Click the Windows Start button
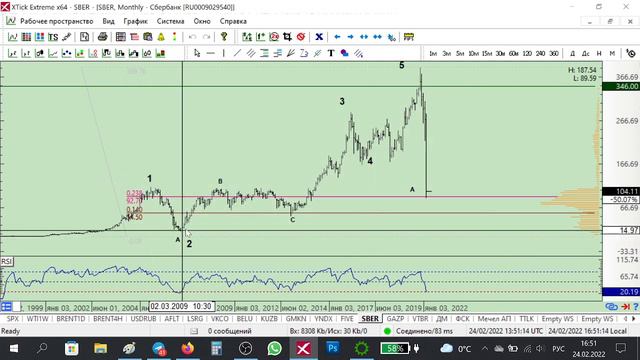The height and width of the screenshot is (360, 640). click(x=13, y=348)
